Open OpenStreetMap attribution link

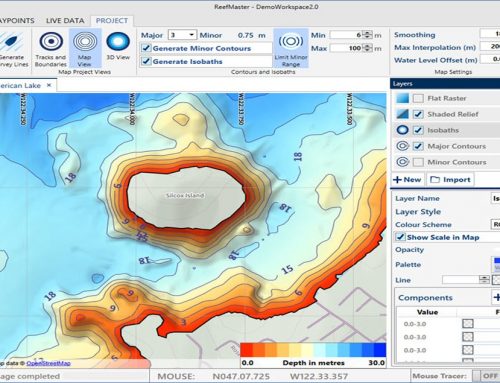click(x=48, y=363)
